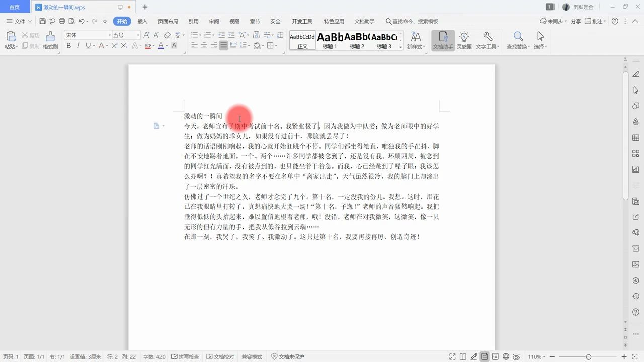Open the 文档助手 ribbon button

click(443, 40)
